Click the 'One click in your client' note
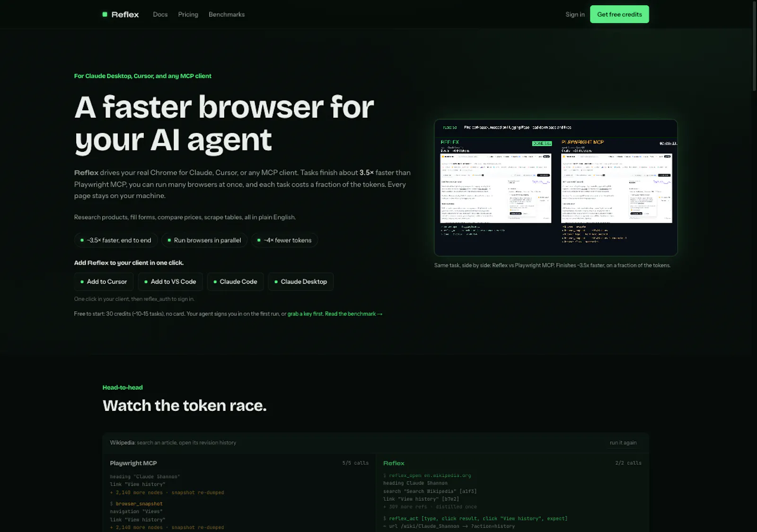This screenshot has width=757, height=532. pos(134,299)
